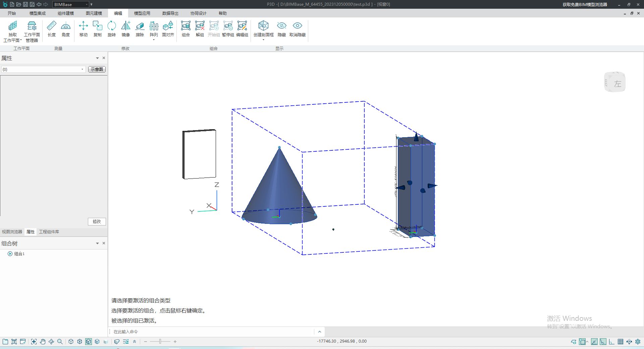The image size is (644, 349).
Task: Click the 组合 (Group) icon
Action: coord(185,29)
